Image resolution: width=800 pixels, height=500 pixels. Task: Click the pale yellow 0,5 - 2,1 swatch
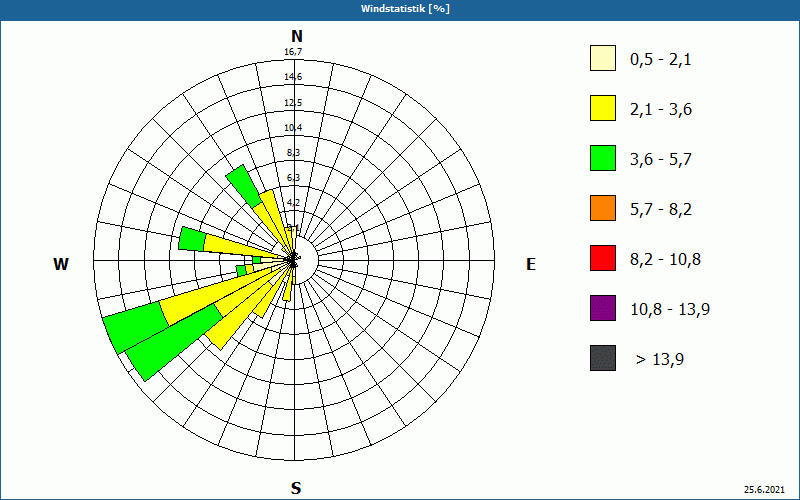[x=603, y=58]
